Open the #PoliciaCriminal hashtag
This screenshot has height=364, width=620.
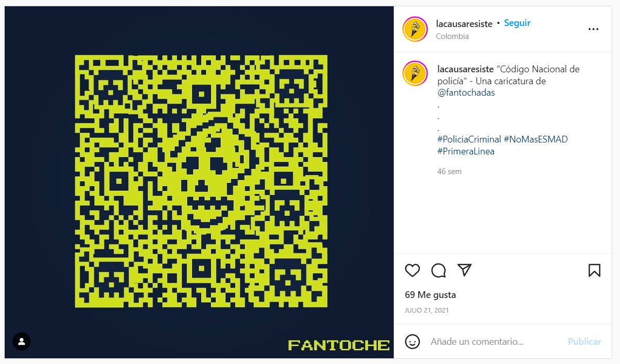(x=469, y=139)
